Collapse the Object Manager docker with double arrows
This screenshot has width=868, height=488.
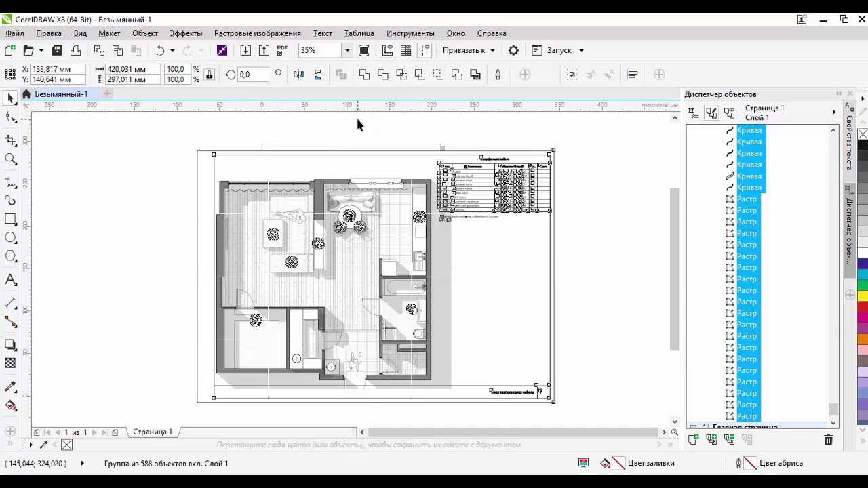pos(839,94)
